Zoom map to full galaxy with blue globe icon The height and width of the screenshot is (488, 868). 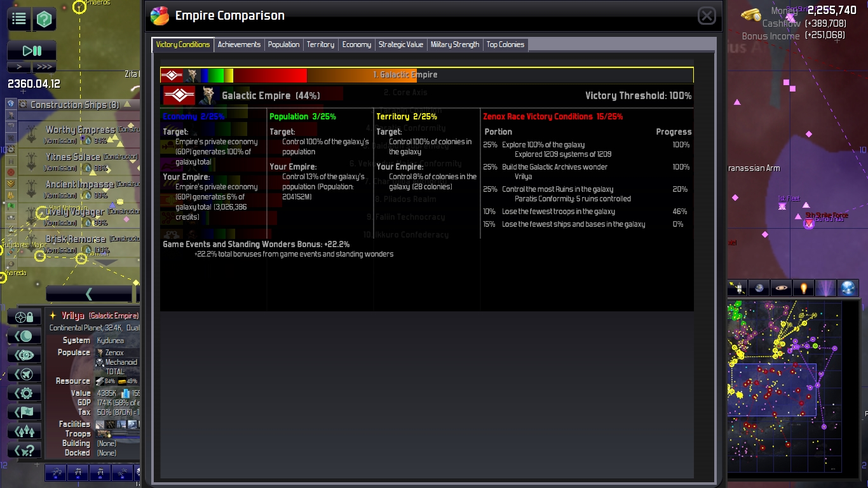coord(848,288)
